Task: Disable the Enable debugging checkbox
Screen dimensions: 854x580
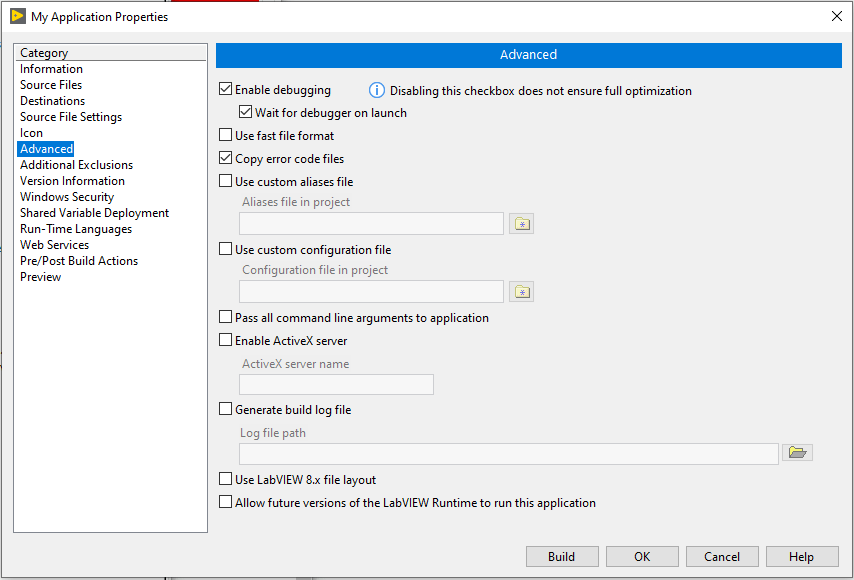Action: click(226, 88)
